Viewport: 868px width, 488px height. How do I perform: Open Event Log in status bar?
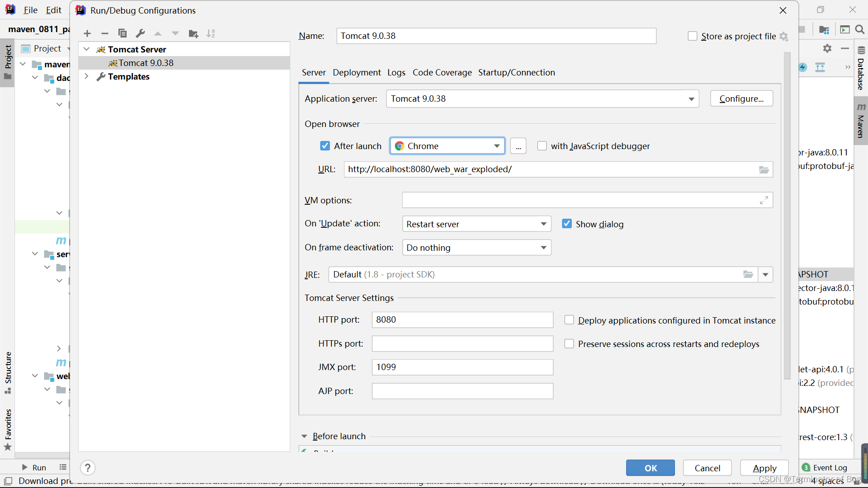tap(825, 468)
